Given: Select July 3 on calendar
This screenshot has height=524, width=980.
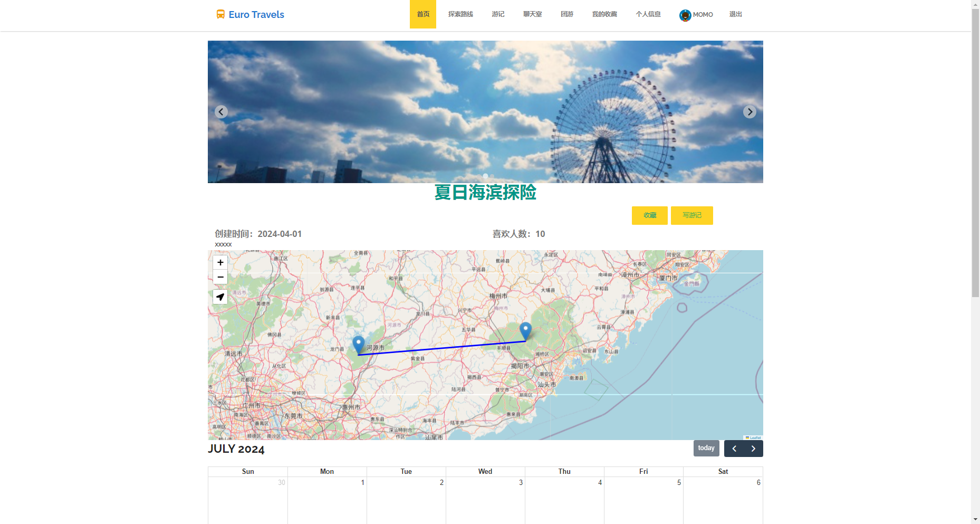Looking at the screenshot, I should (x=485, y=500).
